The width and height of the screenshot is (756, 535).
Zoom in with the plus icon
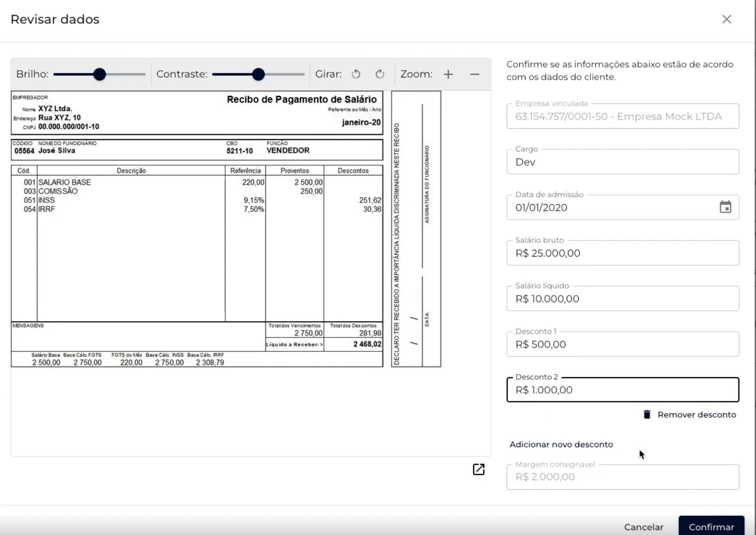448,74
